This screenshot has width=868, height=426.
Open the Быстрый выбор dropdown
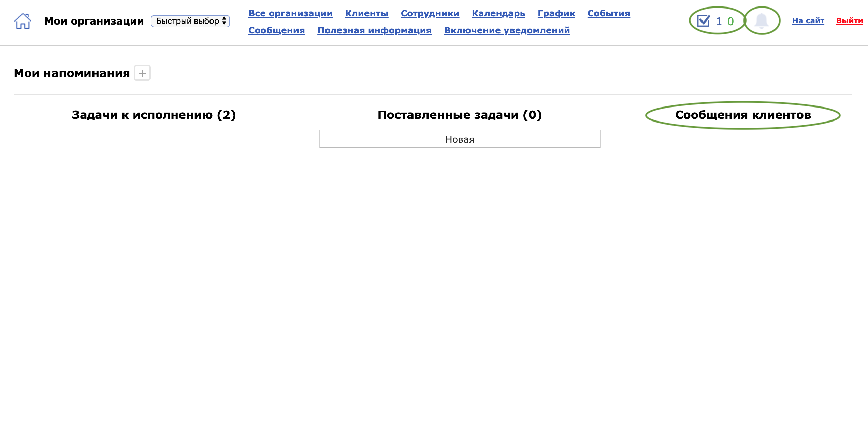pos(190,21)
